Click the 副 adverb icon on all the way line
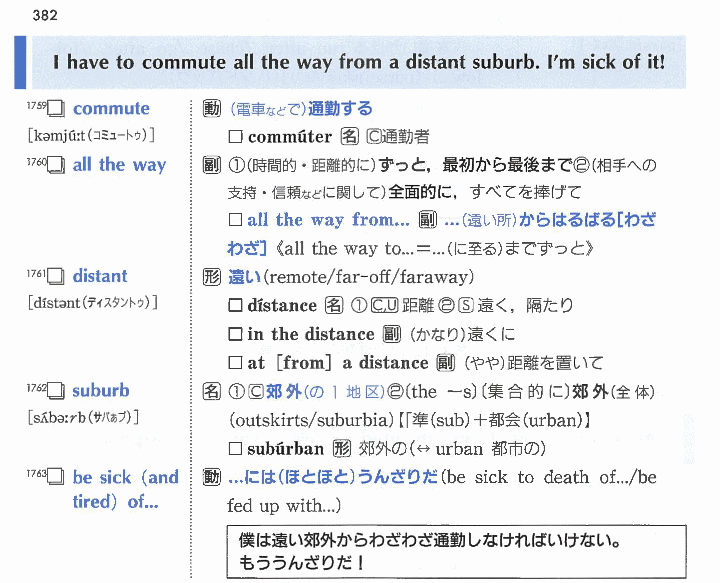 coord(211,165)
